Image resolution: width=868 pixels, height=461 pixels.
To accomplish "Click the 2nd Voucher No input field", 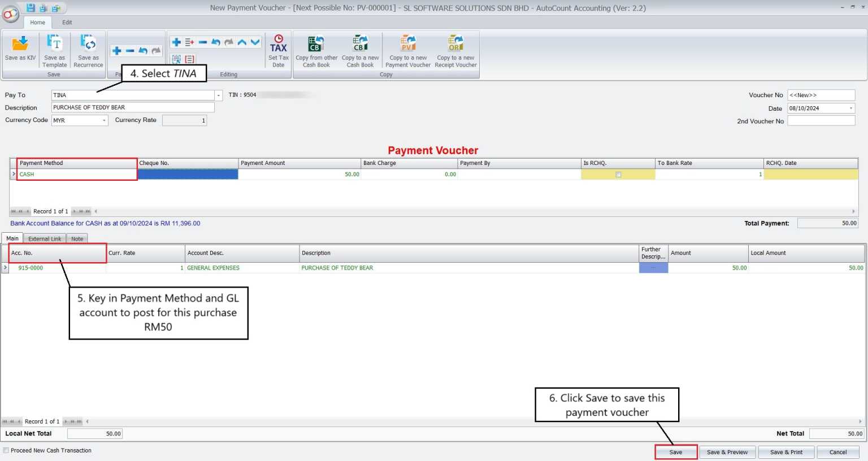I will pyautogui.click(x=821, y=121).
